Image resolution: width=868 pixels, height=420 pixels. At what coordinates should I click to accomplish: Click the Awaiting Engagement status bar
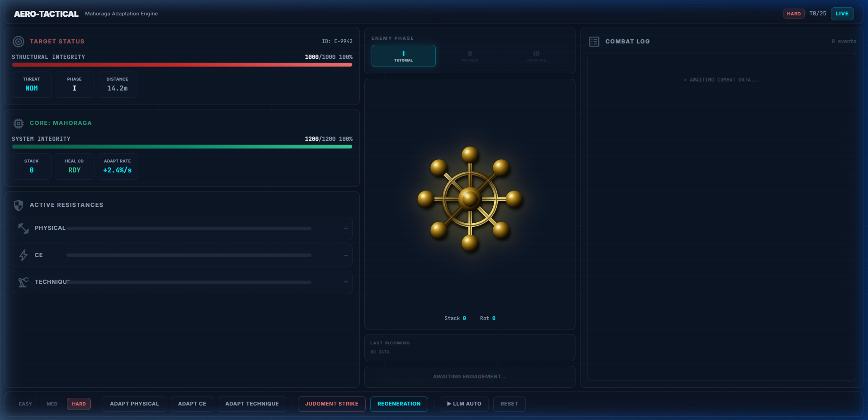click(x=470, y=377)
